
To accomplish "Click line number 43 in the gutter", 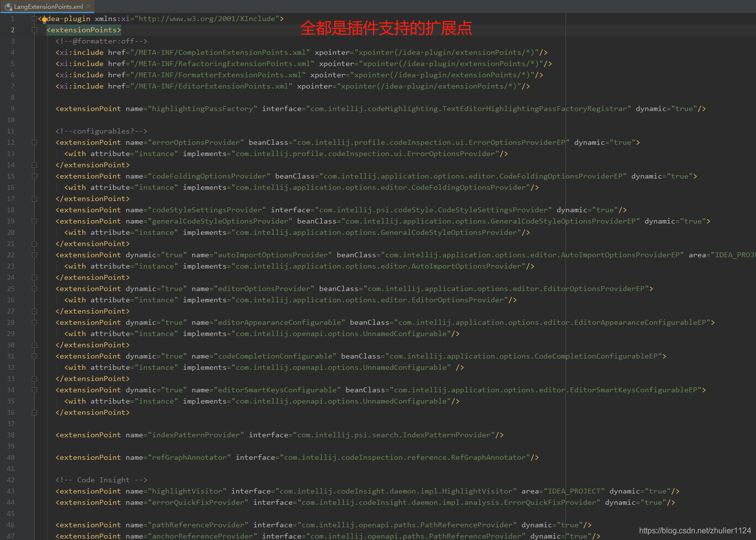I will [11, 491].
